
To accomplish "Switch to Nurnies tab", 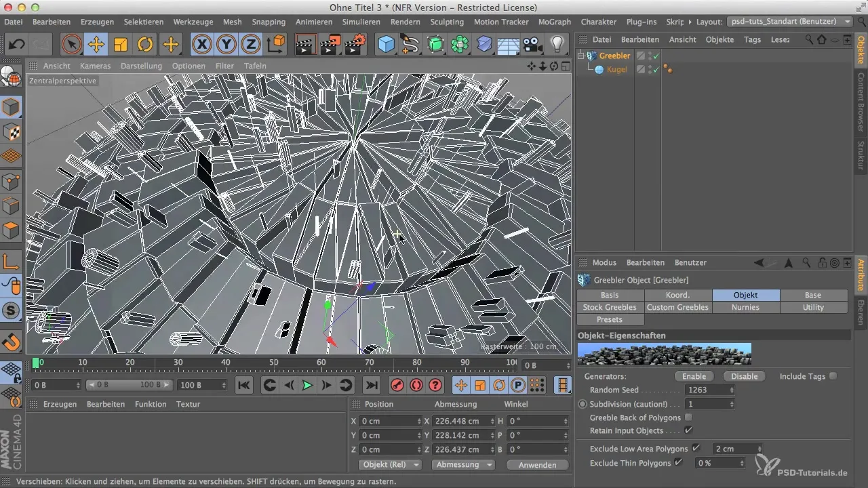I will pos(746,307).
